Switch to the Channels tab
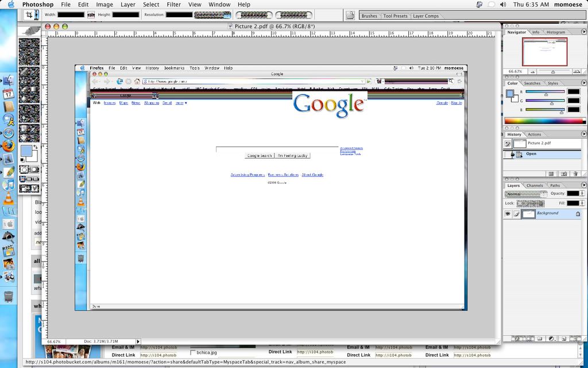Viewport: 588px width, 368px height. [x=535, y=186]
